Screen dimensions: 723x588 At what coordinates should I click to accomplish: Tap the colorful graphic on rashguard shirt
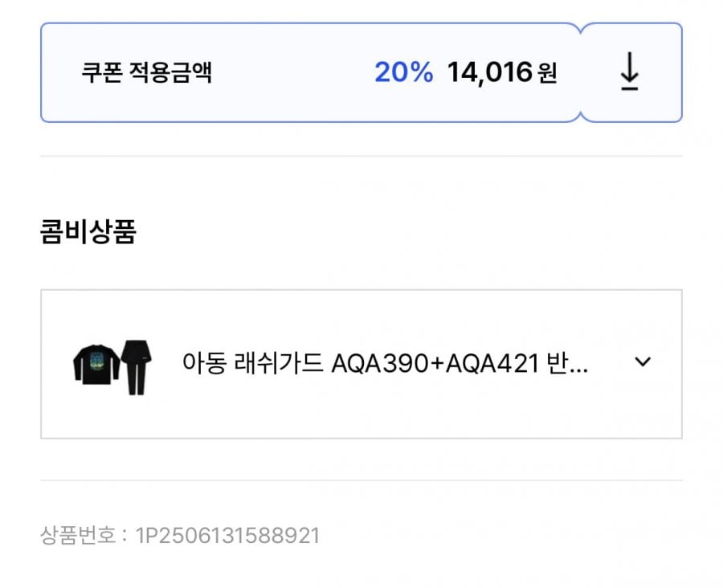coord(96,362)
